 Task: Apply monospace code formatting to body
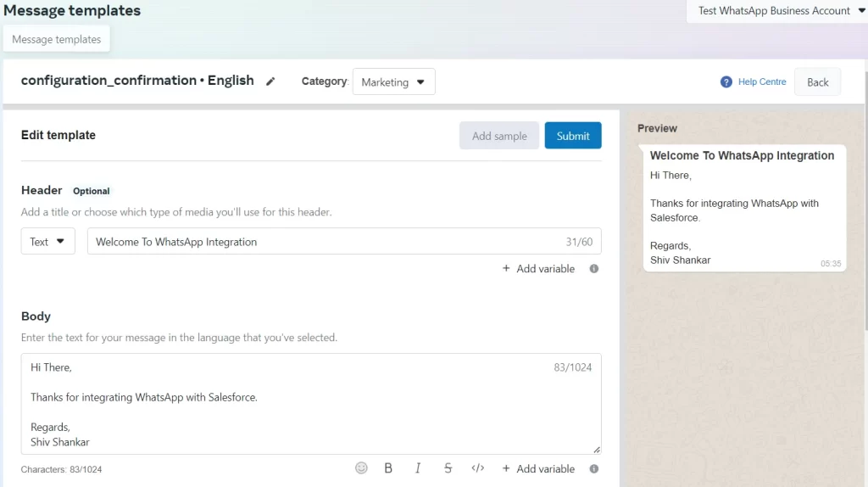point(478,468)
